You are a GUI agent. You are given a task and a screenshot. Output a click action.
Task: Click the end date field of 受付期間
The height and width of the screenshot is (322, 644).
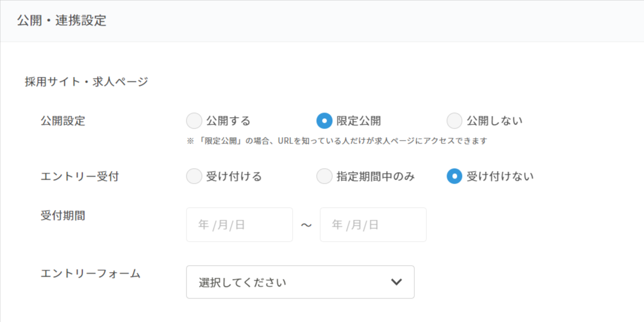tap(373, 224)
